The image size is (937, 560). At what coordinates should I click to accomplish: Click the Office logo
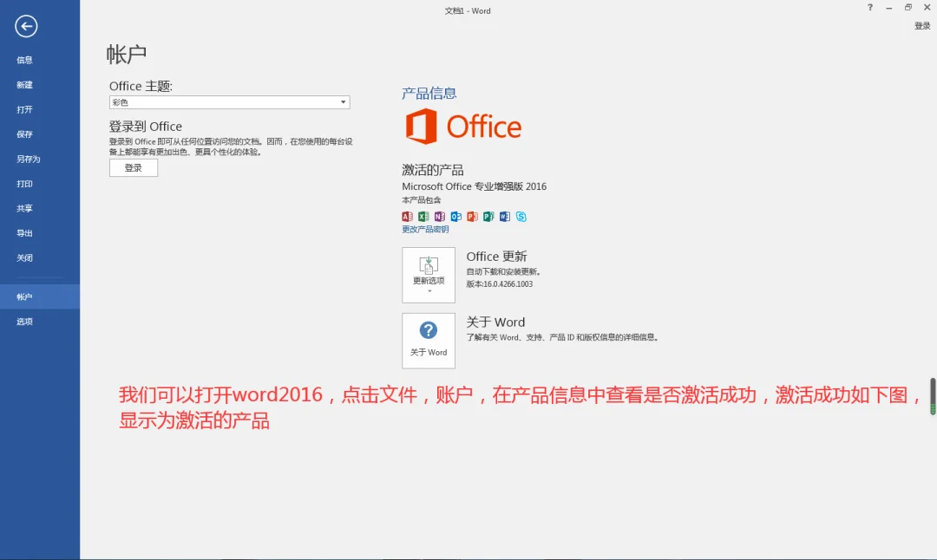click(463, 126)
